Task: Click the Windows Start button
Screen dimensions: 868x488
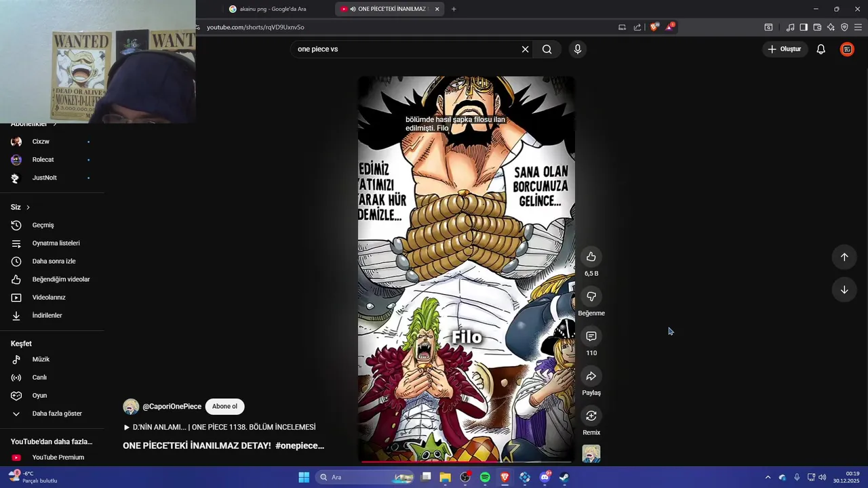Action: point(304,477)
